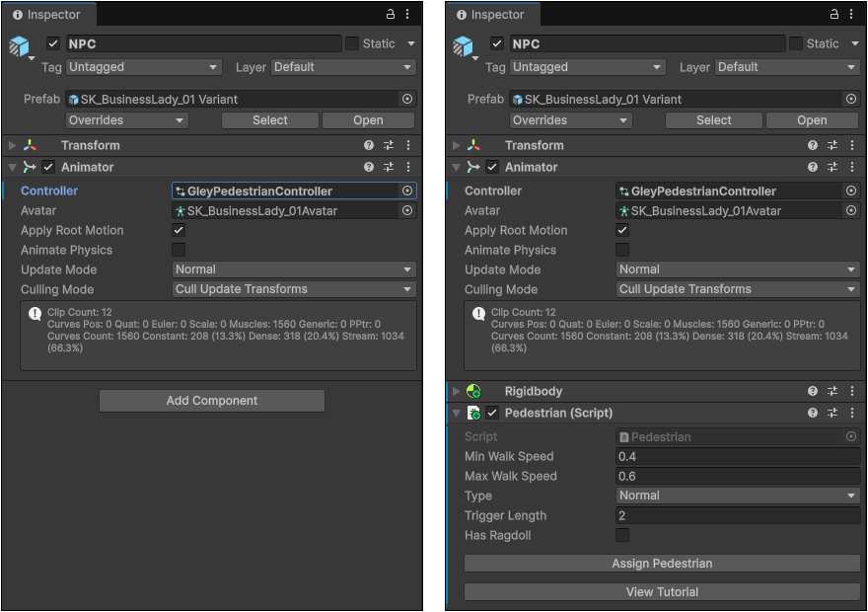Click Select prefab button in left Inspector
Screen dimensions: 868x612
click(x=270, y=120)
